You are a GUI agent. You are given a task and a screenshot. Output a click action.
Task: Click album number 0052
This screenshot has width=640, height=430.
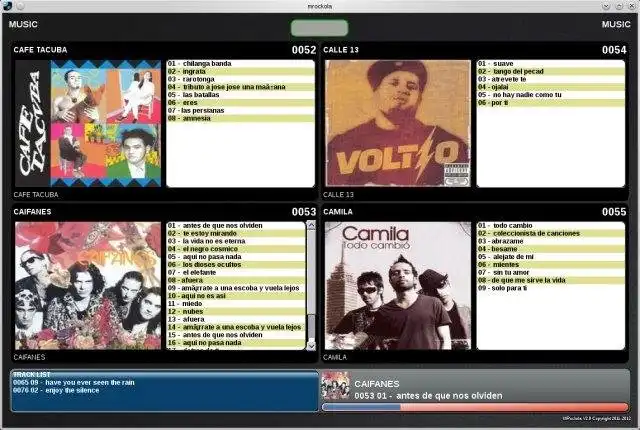pyautogui.click(x=304, y=50)
